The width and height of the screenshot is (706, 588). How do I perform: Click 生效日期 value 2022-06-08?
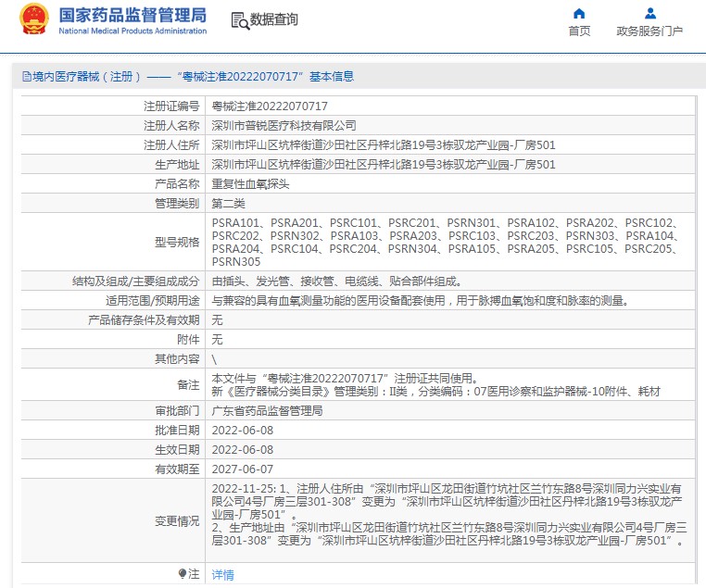pos(243,450)
